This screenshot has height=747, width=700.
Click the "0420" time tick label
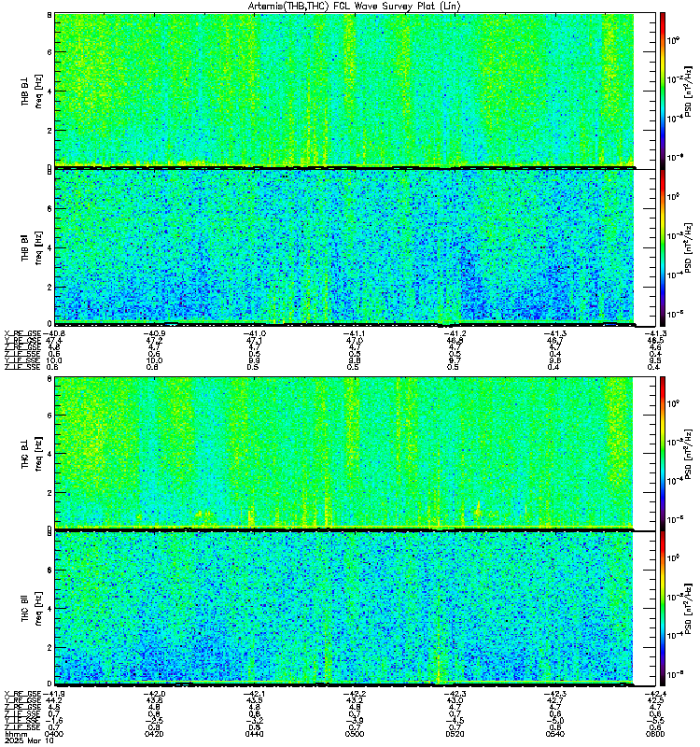[x=154, y=734]
